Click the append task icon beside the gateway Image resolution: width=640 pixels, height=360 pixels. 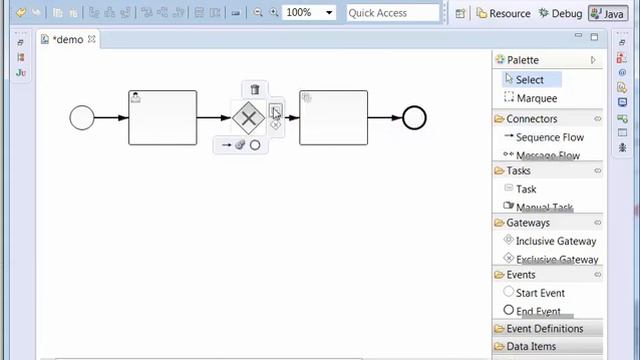(x=276, y=110)
